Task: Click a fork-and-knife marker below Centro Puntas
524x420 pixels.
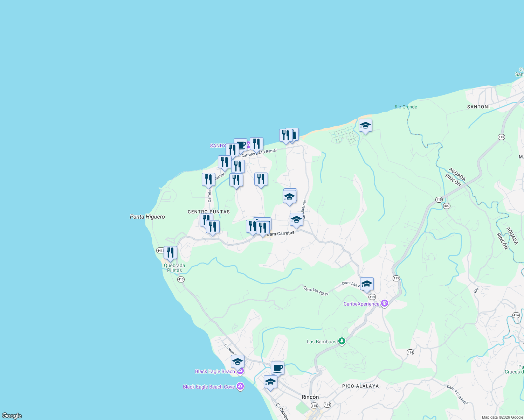Action: 212,226
